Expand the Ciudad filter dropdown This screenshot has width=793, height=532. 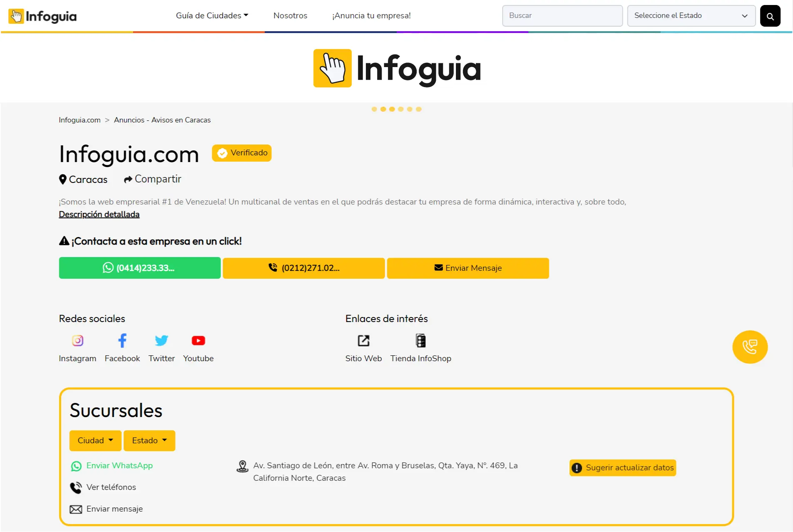pos(95,440)
